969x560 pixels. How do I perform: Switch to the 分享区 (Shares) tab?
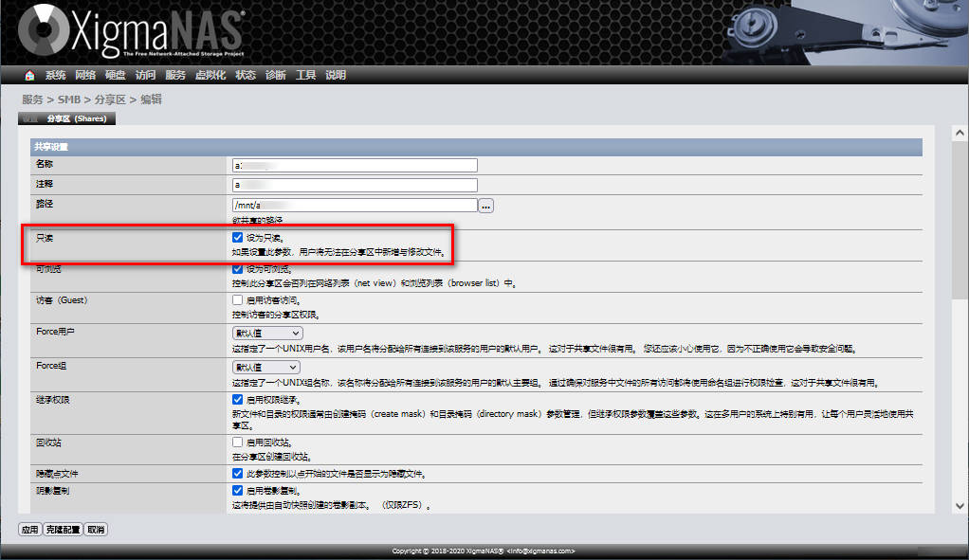[x=66, y=118]
